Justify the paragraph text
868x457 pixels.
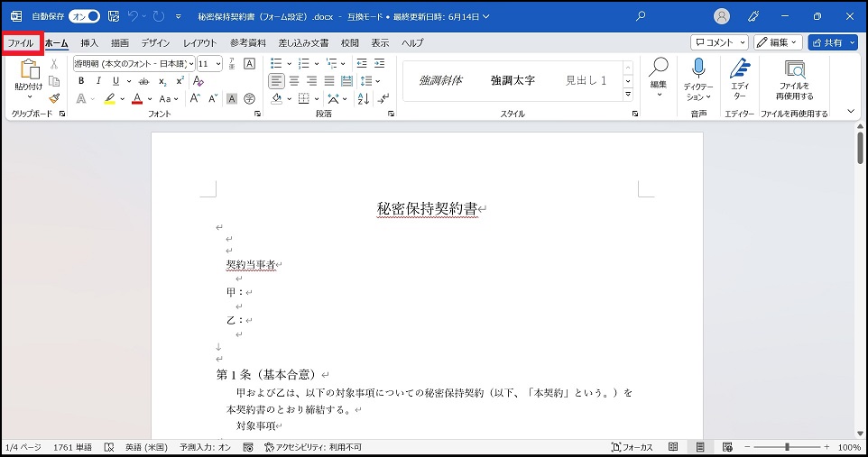(329, 81)
